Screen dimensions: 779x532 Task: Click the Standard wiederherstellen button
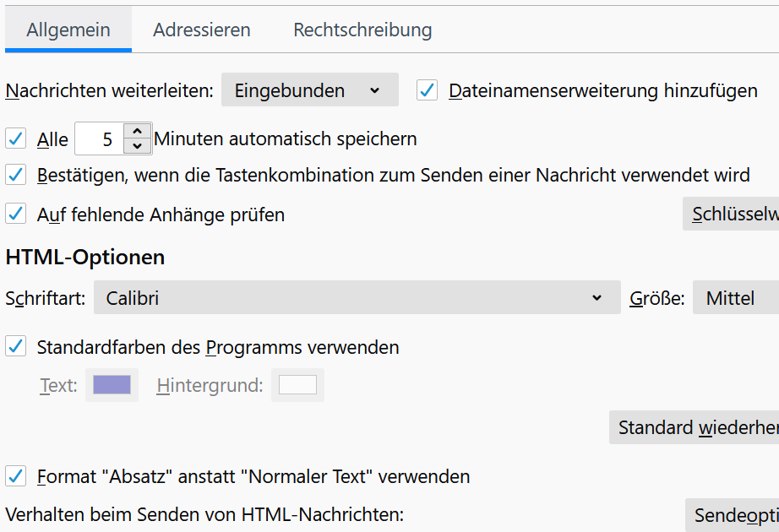[695, 427]
